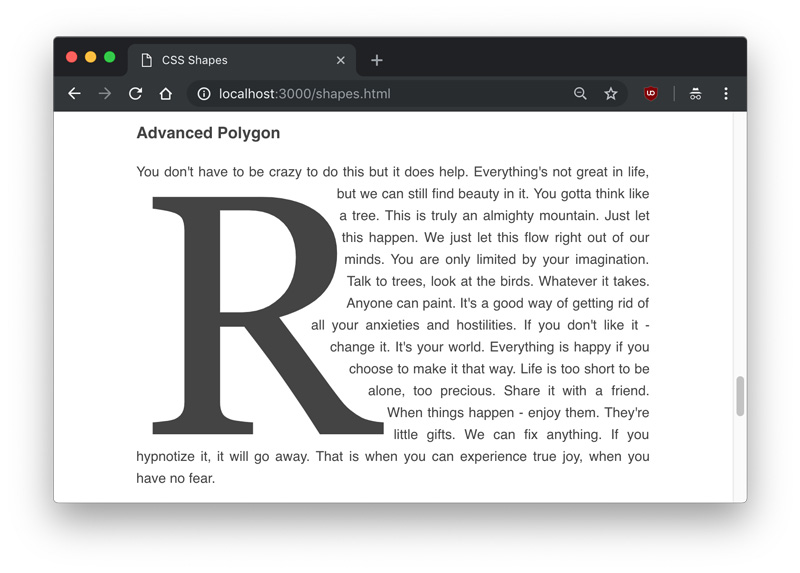Click the tab's page favicon
Image resolution: width=800 pixels, height=573 pixels.
[147, 60]
